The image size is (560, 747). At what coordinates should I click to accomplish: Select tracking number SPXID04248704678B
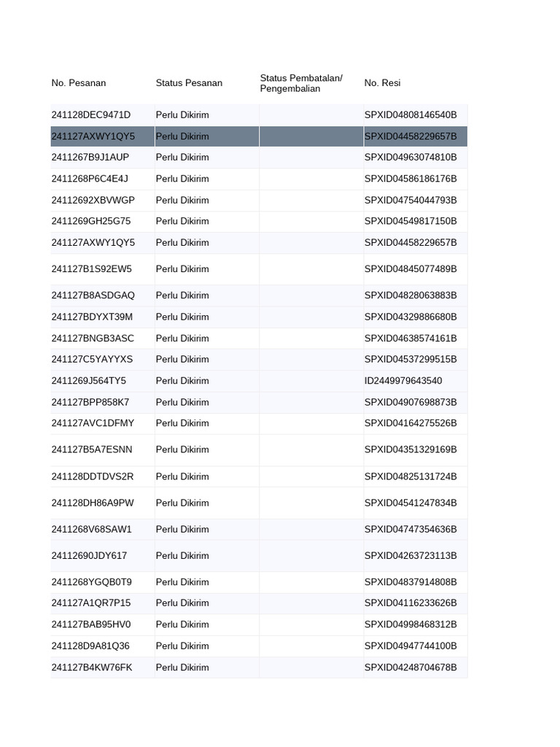tap(411, 667)
